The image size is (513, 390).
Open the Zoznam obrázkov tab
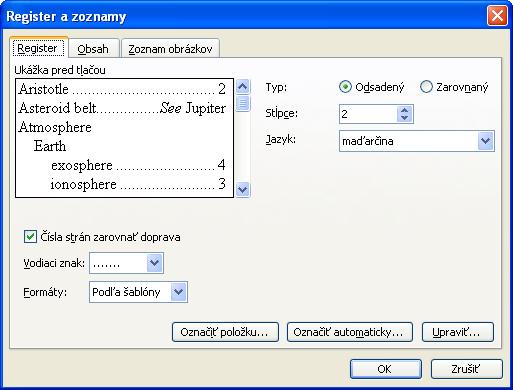point(170,49)
